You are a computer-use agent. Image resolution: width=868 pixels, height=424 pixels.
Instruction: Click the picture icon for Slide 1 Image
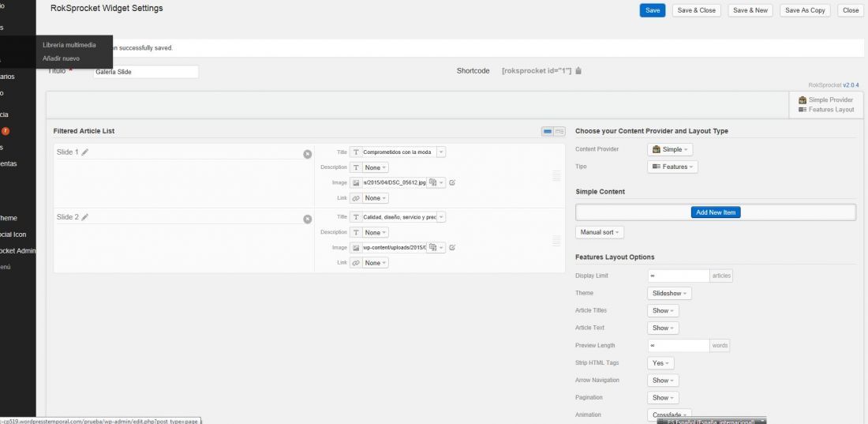click(x=356, y=182)
